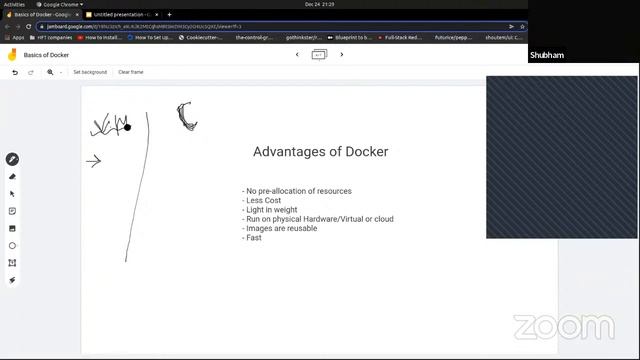Click the Run on physical Hardware line
Image resolution: width=640 pixels, height=360 pixels.
[318, 219]
